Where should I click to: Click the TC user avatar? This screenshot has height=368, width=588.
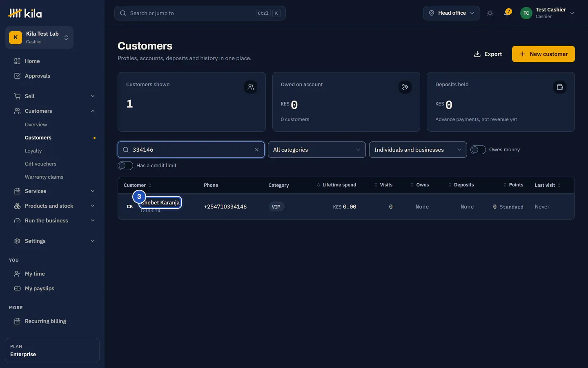point(526,13)
